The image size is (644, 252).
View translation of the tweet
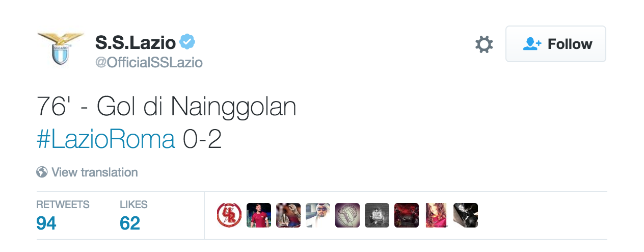pyautogui.click(x=94, y=172)
